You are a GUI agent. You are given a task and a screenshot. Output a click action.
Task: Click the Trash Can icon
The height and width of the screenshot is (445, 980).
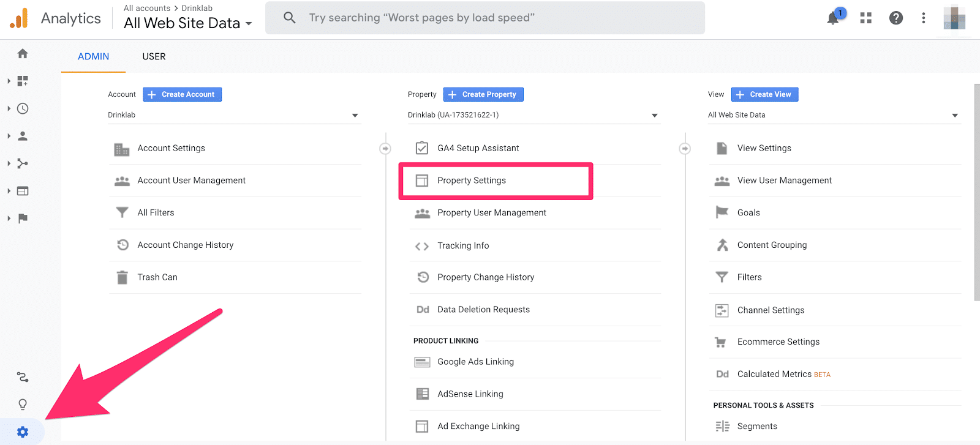tap(123, 277)
